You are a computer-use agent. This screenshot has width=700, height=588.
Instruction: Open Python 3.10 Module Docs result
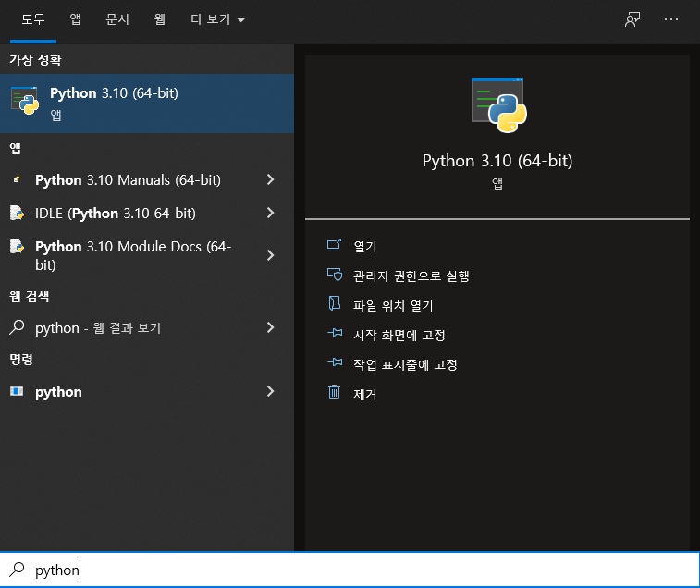click(133, 255)
